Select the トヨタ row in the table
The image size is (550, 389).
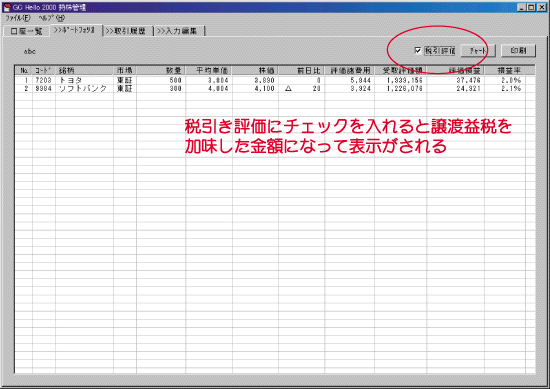click(x=275, y=80)
